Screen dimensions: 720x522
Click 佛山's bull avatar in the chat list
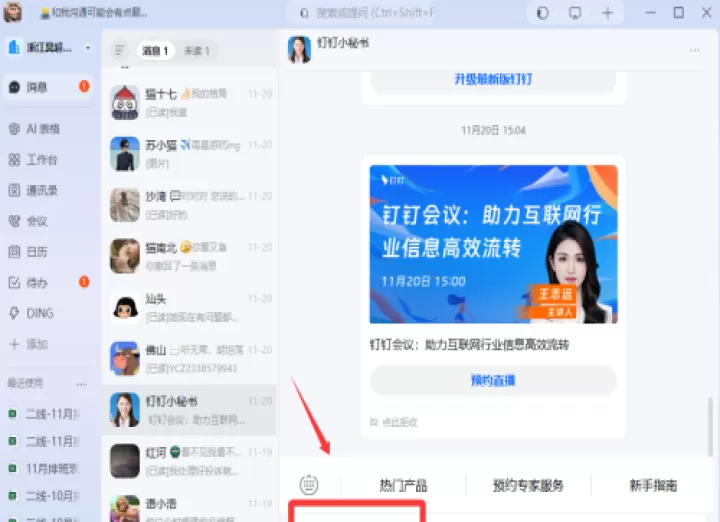coord(124,359)
